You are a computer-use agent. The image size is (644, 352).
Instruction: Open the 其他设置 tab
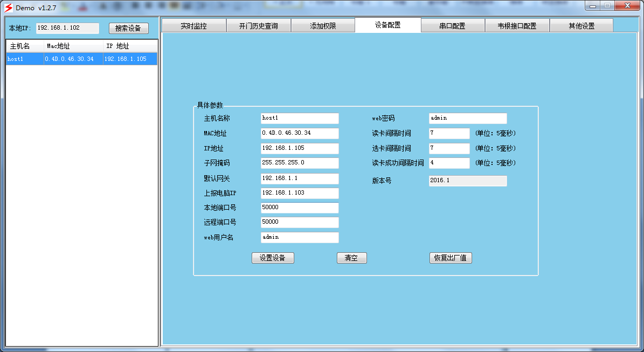581,26
